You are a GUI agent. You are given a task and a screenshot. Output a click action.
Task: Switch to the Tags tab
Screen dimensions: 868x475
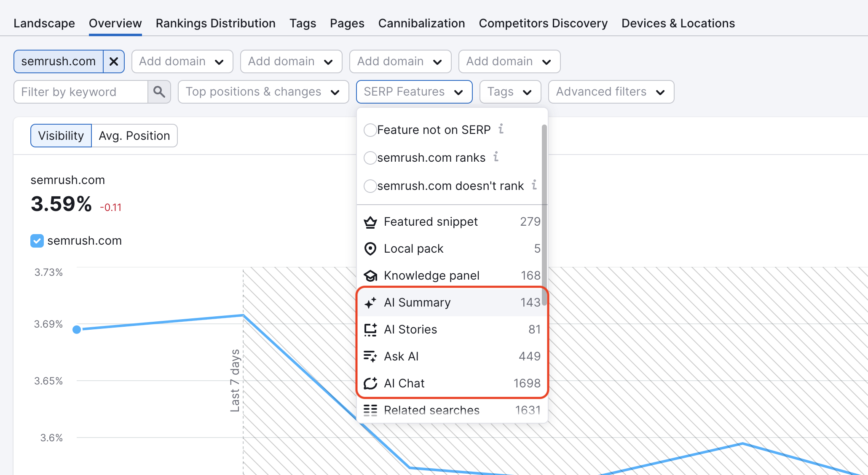point(303,23)
